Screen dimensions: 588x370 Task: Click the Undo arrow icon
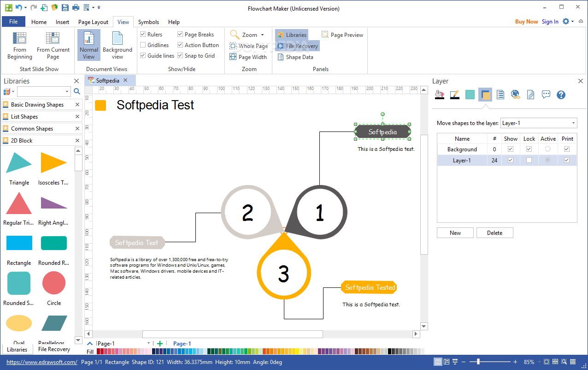18,7
